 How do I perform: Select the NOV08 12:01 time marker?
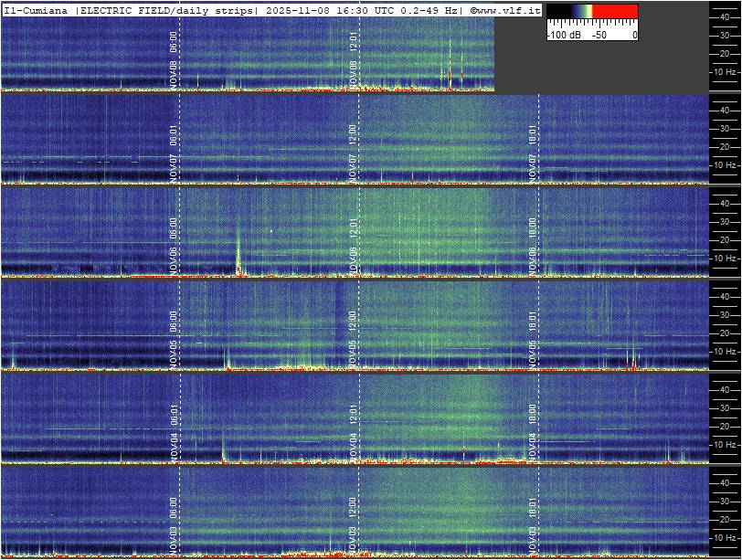click(x=354, y=57)
